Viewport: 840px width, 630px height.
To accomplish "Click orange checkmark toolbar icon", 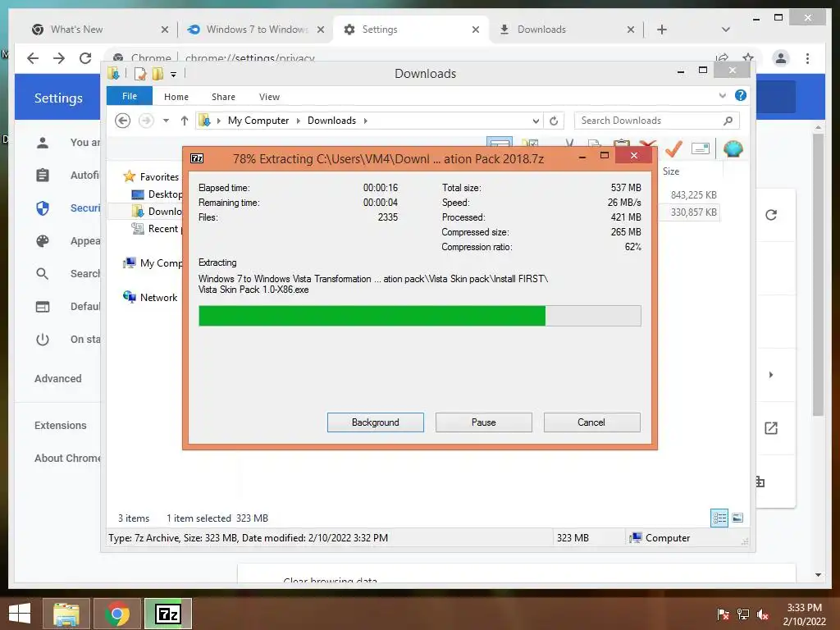I will pyautogui.click(x=673, y=148).
